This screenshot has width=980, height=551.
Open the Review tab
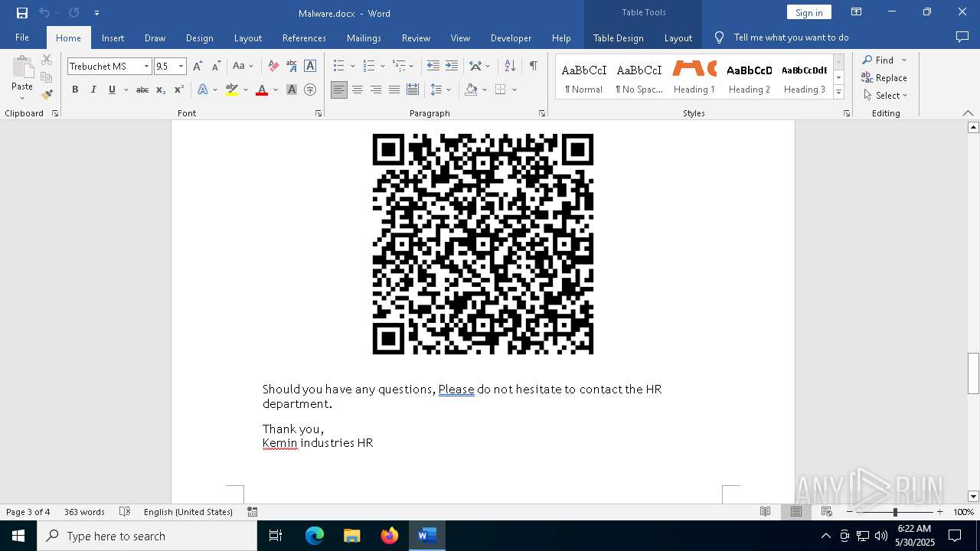coord(416,37)
